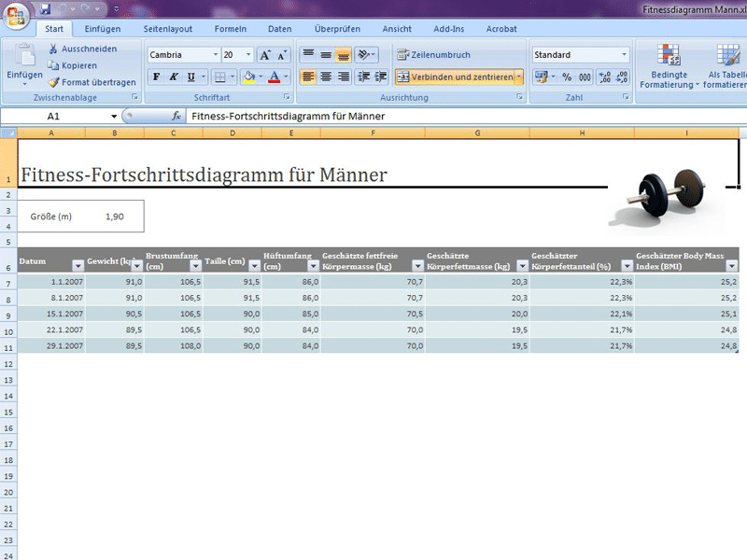Apply red font color A
The image size is (747, 560).
[x=274, y=77]
